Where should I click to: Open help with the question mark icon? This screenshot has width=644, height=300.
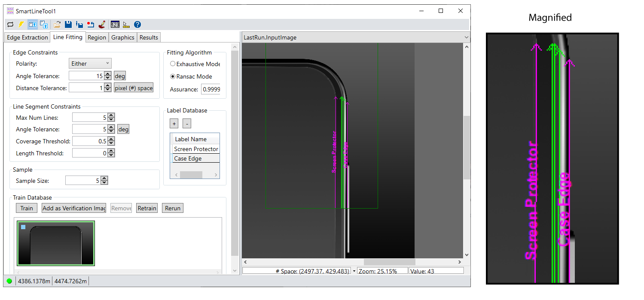[137, 24]
